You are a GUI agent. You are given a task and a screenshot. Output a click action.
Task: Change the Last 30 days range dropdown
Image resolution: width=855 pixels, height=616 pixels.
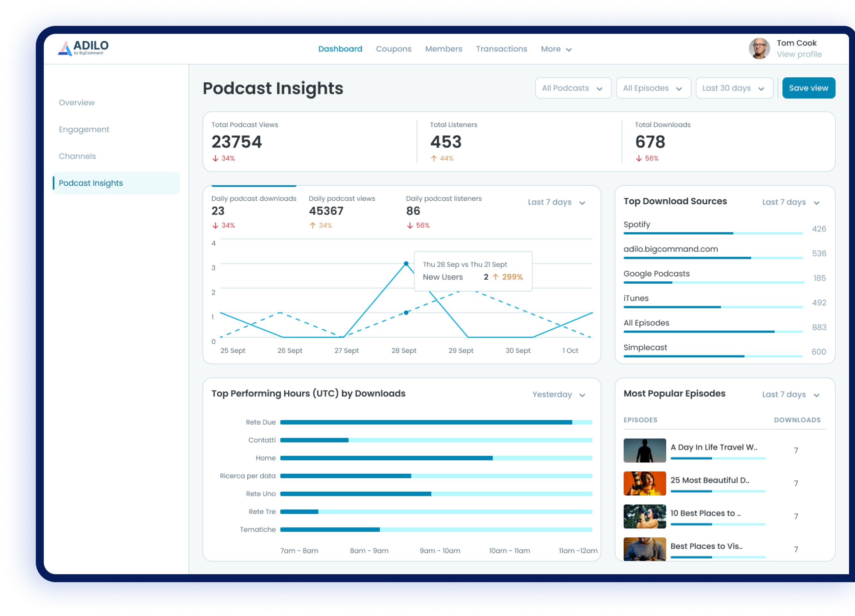click(734, 88)
